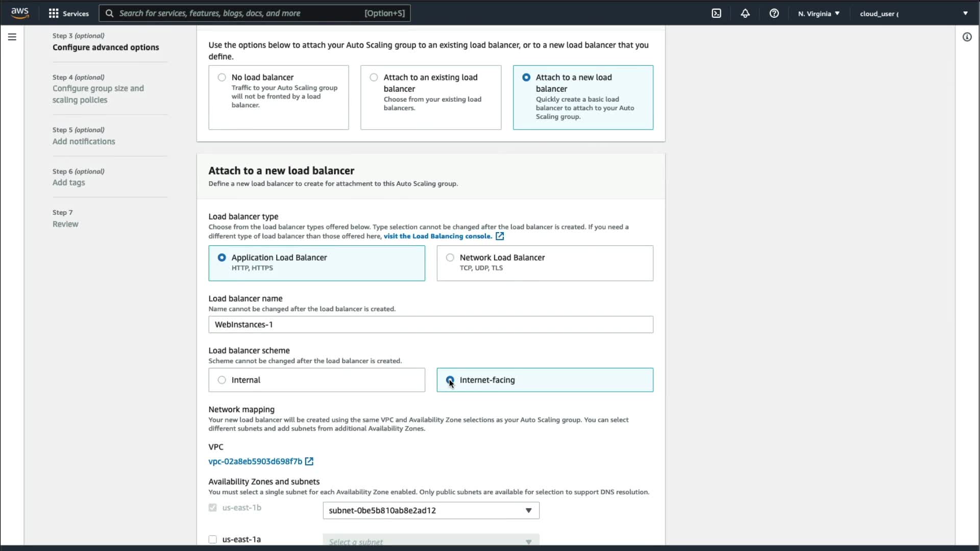Open the help question mark menu
The width and height of the screenshot is (980, 551).
(774, 13)
